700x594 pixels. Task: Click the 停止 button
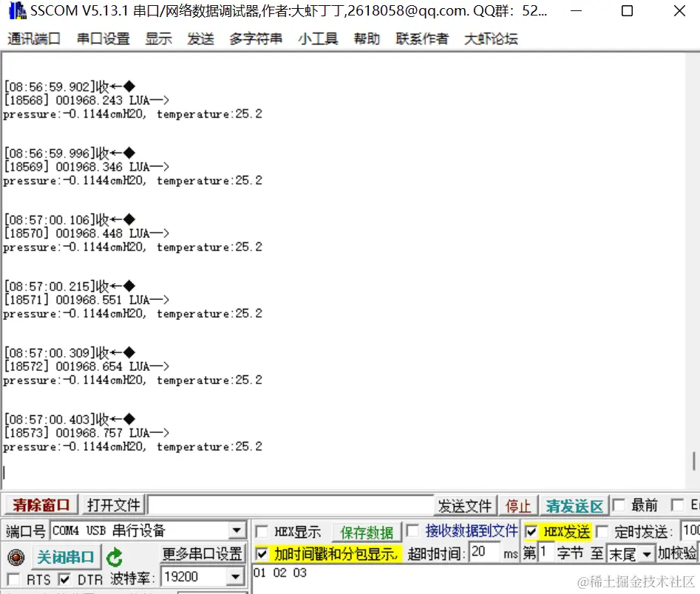click(518, 506)
